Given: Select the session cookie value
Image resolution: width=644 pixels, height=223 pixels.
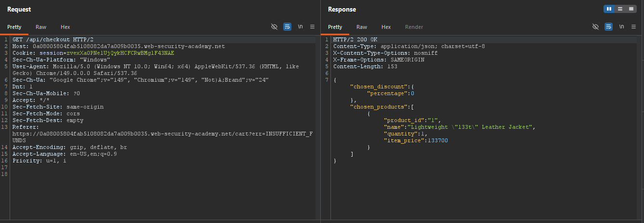Looking at the screenshot, I should (120, 53).
